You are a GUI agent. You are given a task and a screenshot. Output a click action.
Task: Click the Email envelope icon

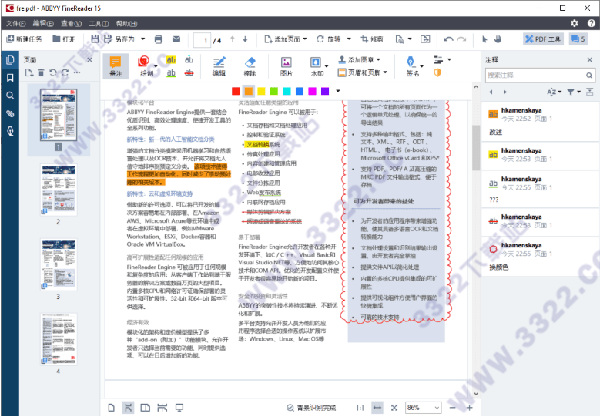176,39
